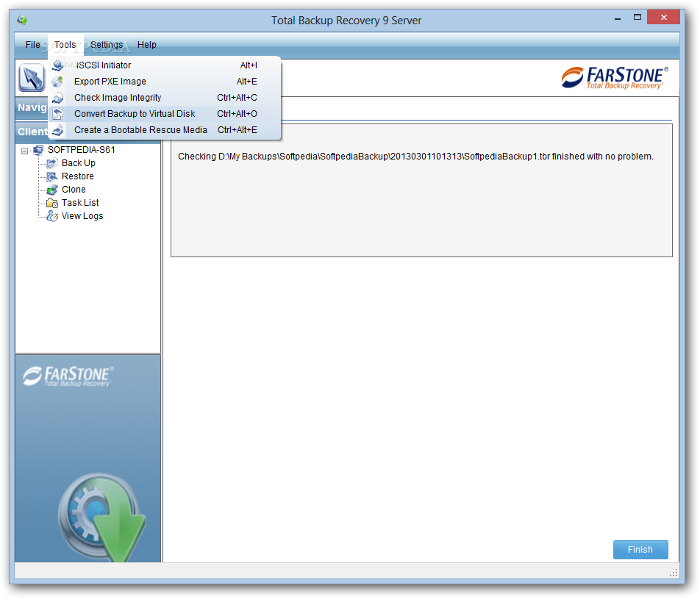The image size is (700, 599).
Task: Click the Restore tree icon
Action: coord(52,176)
